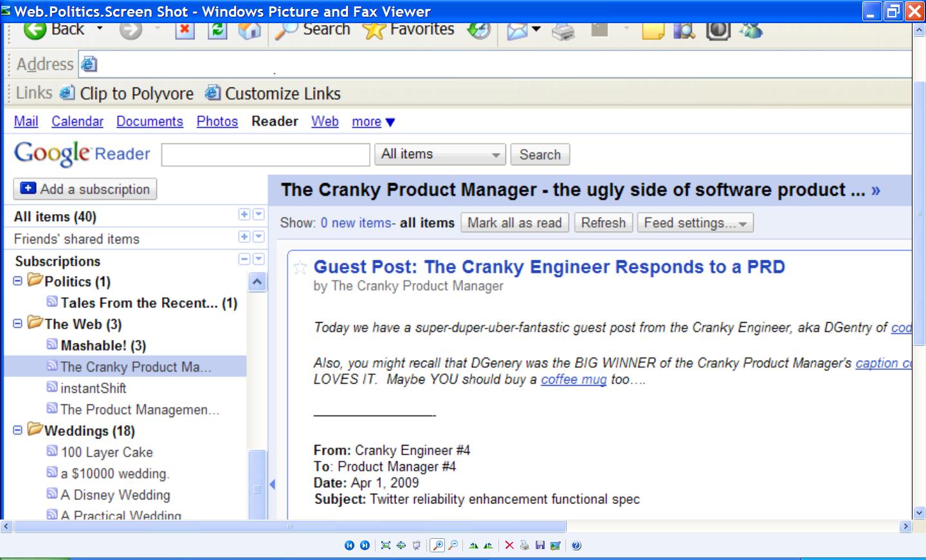Open viewer Help with the question mark
Image resolution: width=926 pixels, height=560 pixels.
pos(576,545)
